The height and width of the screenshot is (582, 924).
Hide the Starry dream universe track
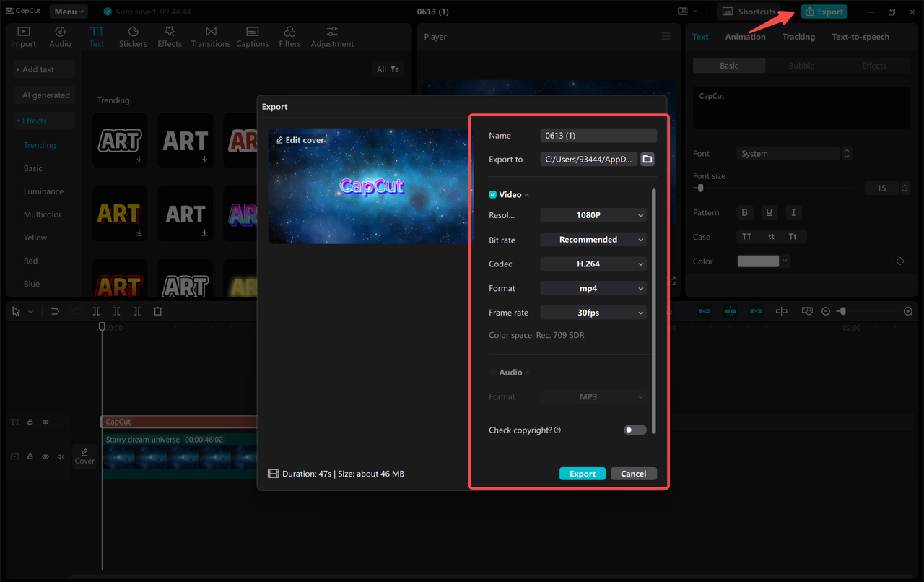tap(45, 456)
